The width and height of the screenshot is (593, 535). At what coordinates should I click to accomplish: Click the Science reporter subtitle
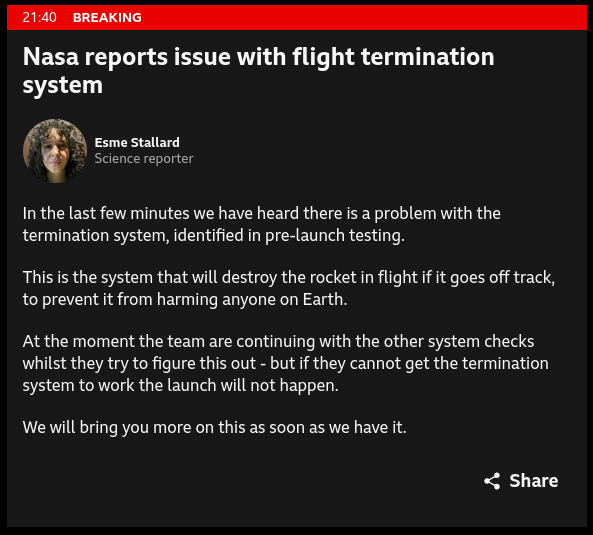[x=144, y=158]
